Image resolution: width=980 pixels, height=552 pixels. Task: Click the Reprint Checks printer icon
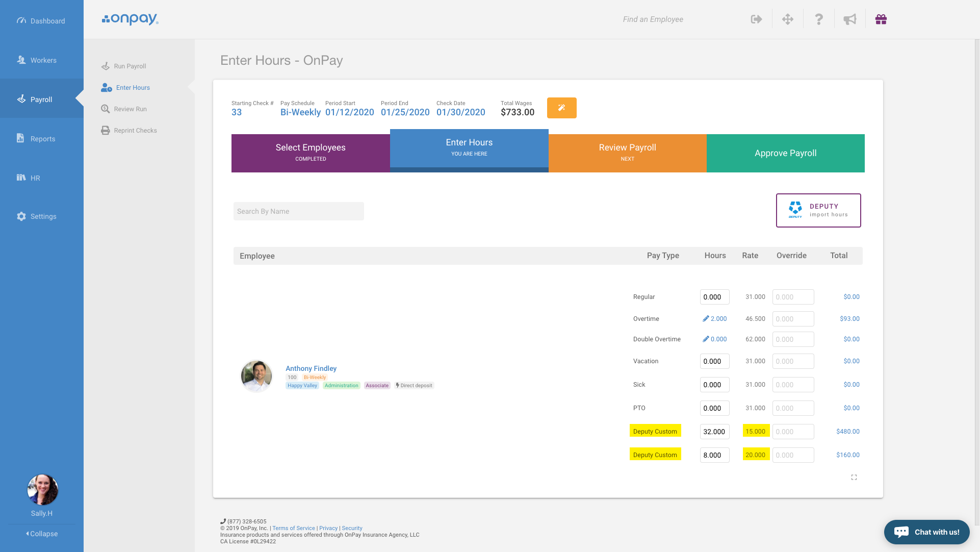106,131
